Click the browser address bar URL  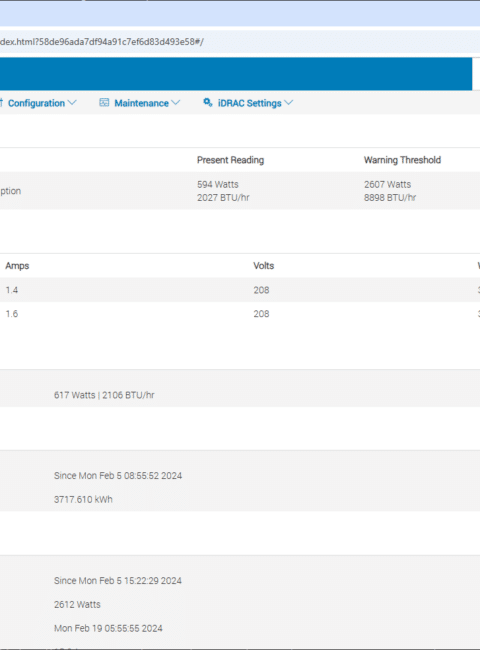(102, 42)
